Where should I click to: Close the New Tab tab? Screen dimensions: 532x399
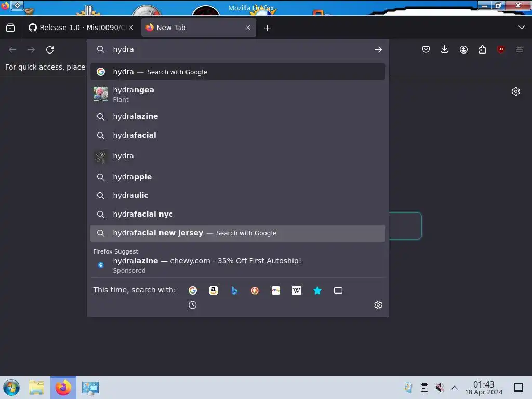click(248, 28)
